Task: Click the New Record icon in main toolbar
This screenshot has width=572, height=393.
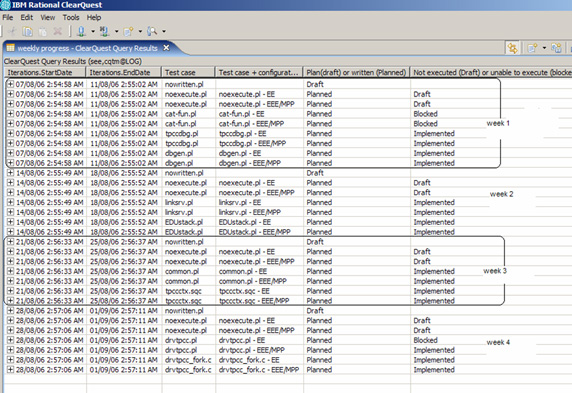Action: (x=128, y=32)
